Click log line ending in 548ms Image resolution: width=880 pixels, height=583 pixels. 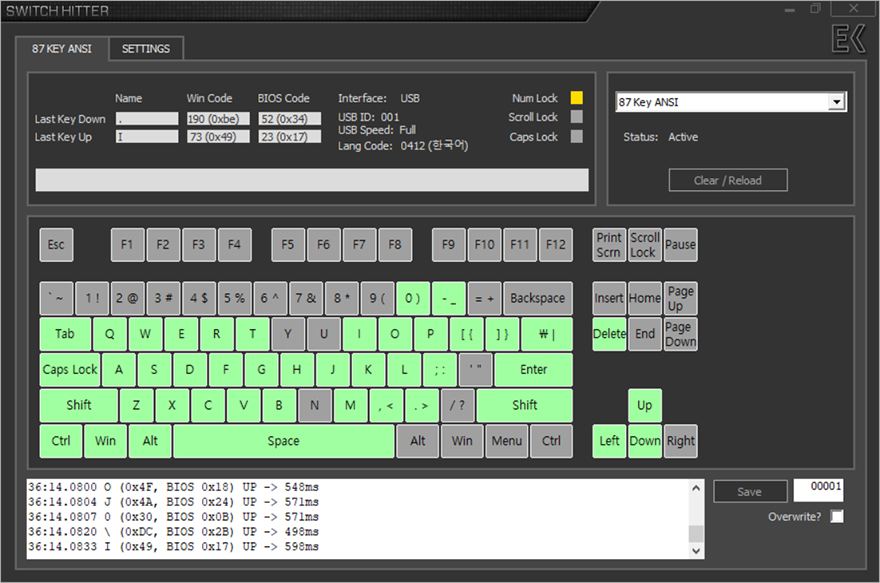pyautogui.click(x=173, y=487)
